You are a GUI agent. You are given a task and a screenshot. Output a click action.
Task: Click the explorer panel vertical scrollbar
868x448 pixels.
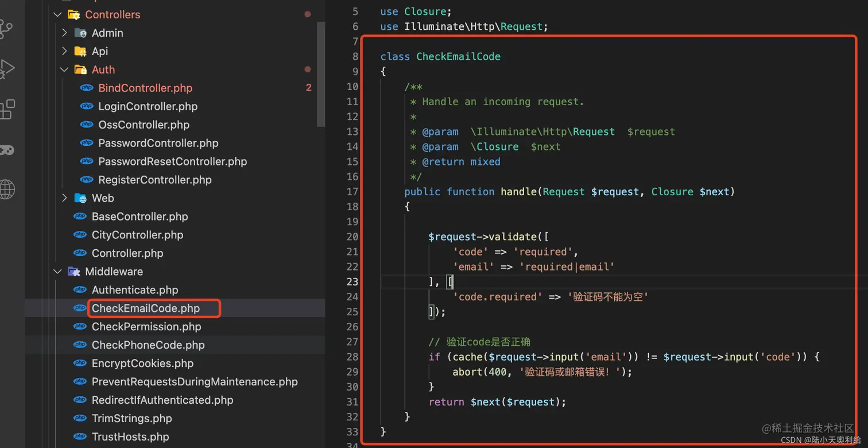pyautogui.click(x=321, y=74)
